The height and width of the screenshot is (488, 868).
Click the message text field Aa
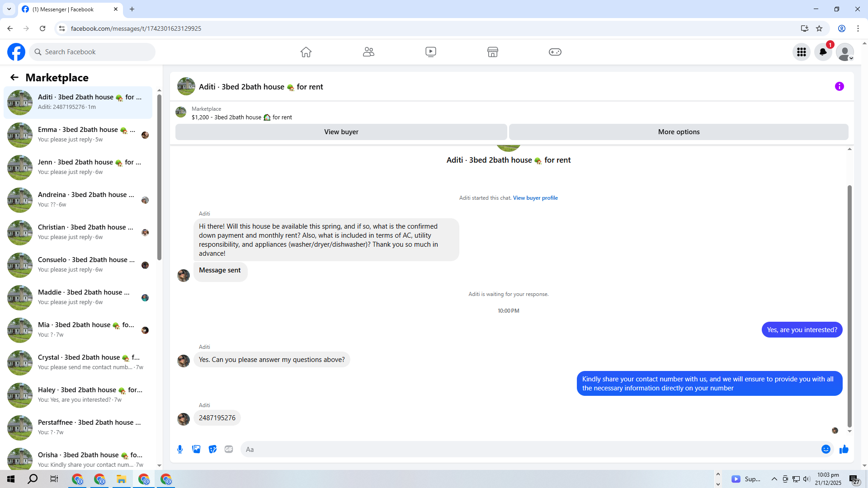[529, 449]
